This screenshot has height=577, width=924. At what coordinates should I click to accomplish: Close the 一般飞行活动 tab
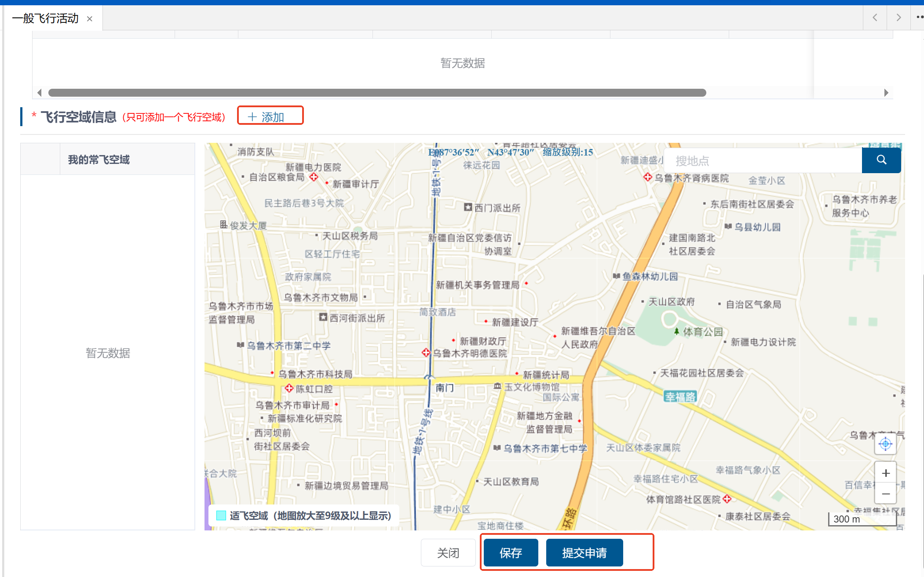coord(90,18)
